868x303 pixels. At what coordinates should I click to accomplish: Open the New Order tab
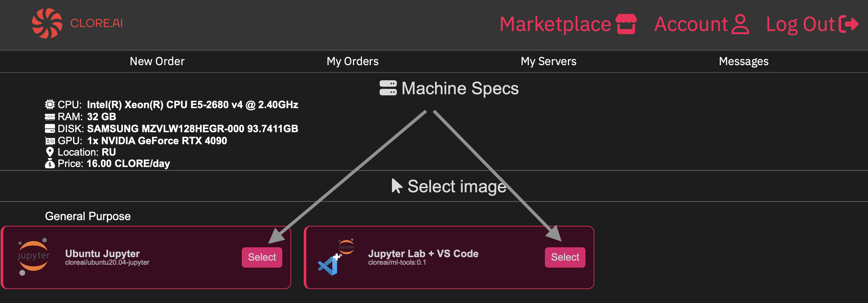(157, 61)
